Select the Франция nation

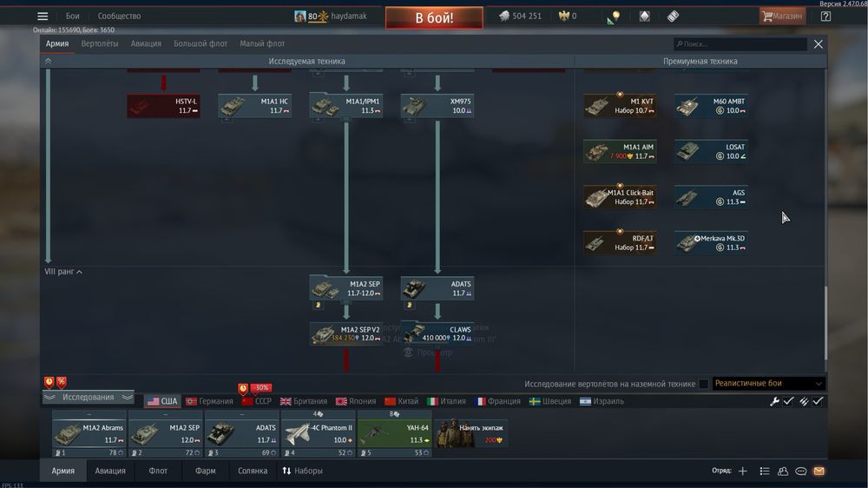[497, 401]
